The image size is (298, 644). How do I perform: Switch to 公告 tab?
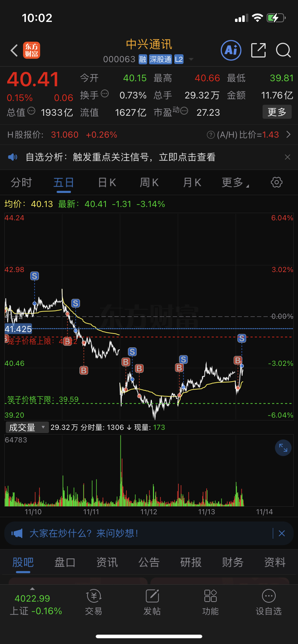coord(149,562)
